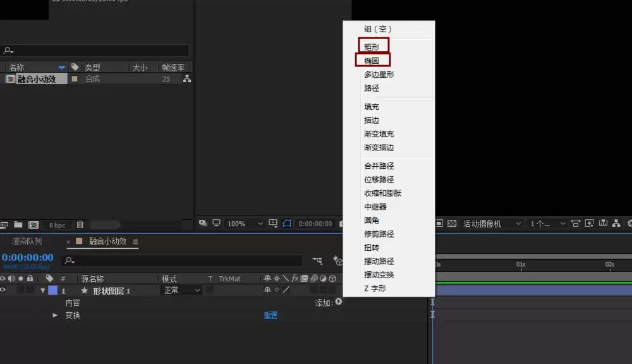
Task: Toggle transparency grid icon in viewer
Action: (452, 223)
